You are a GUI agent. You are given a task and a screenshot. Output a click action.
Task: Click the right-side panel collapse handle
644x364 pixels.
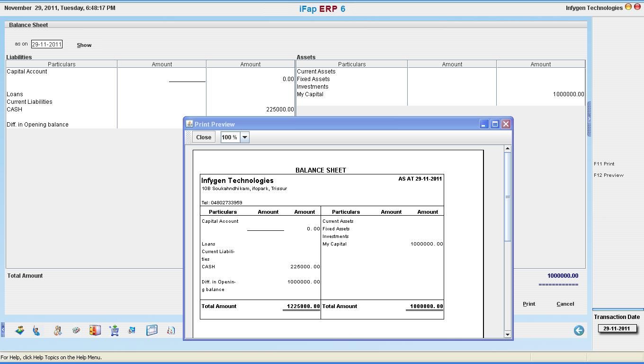point(589,118)
